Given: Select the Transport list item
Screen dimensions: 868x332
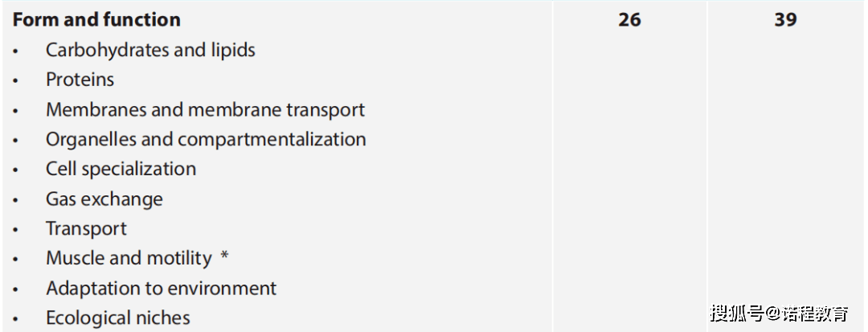Looking at the screenshot, I should (x=86, y=229).
